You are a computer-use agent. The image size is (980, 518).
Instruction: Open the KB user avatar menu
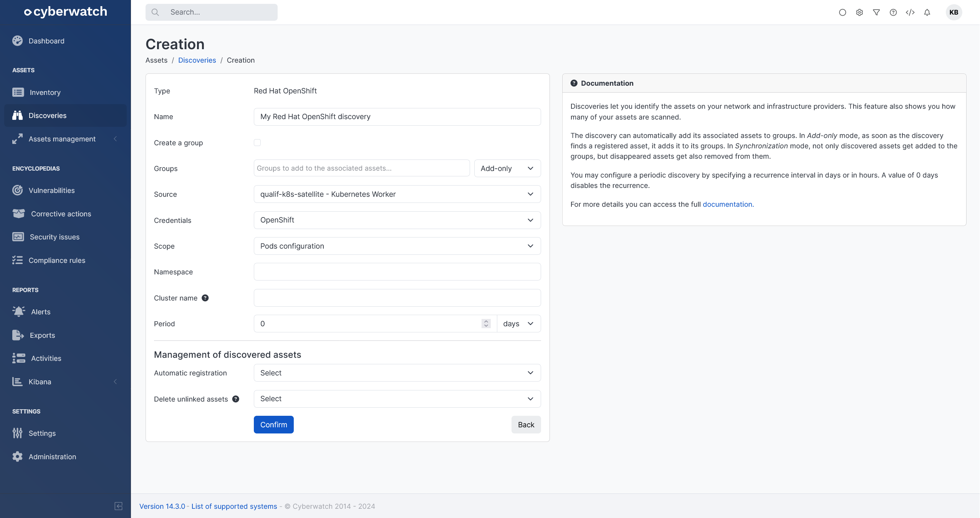pos(954,12)
